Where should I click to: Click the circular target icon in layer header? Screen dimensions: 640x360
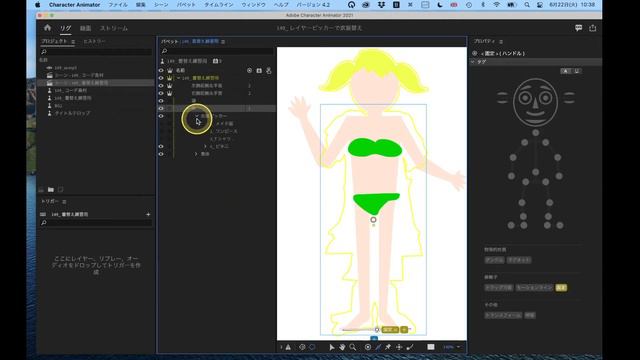(x=249, y=70)
